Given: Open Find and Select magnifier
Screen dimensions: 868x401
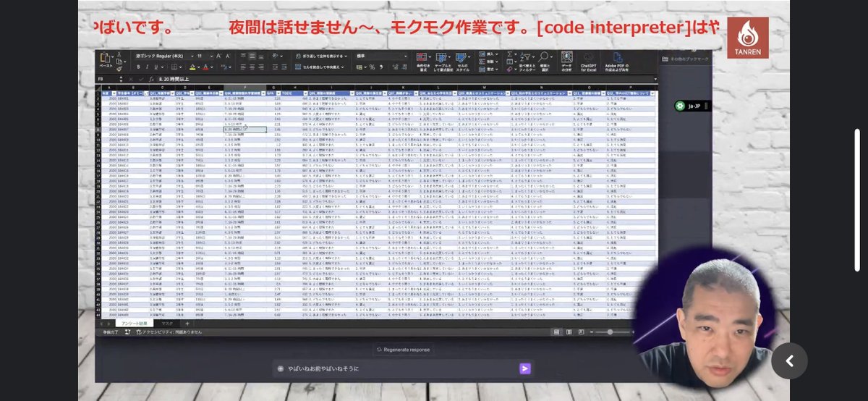Looking at the screenshot, I should click(x=545, y=62).
